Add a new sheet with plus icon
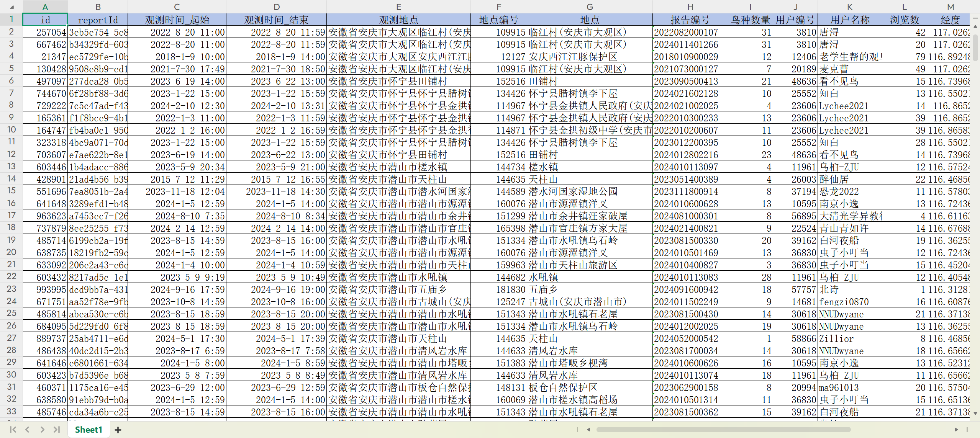The width and height of the screenshot is (980, 438). pyautogui.click(x=118, y=430)
